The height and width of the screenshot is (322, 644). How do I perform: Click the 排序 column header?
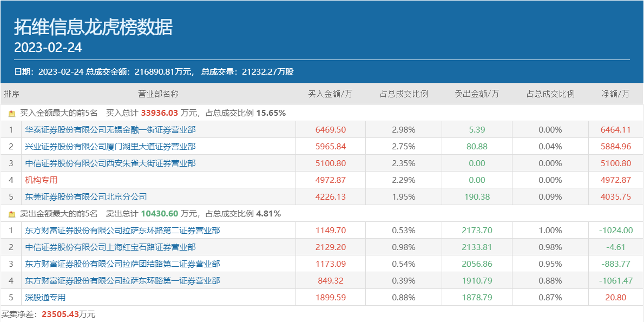click(11, 94)
